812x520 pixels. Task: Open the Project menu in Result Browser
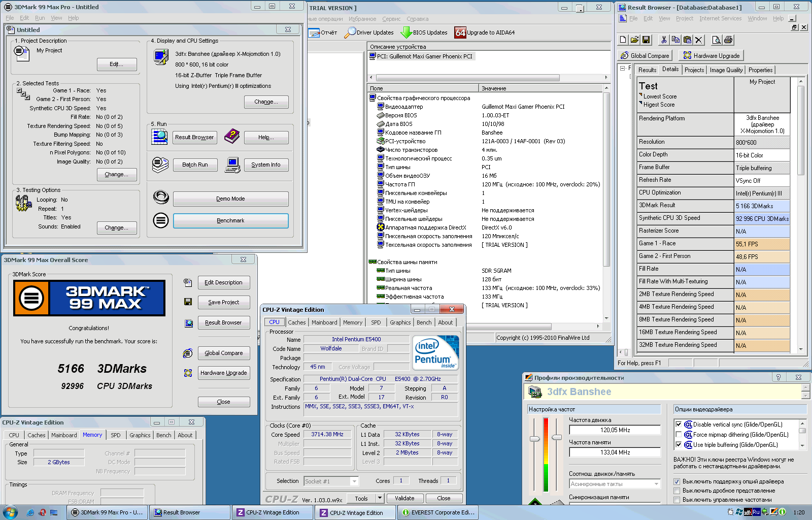tap(684, 18)
